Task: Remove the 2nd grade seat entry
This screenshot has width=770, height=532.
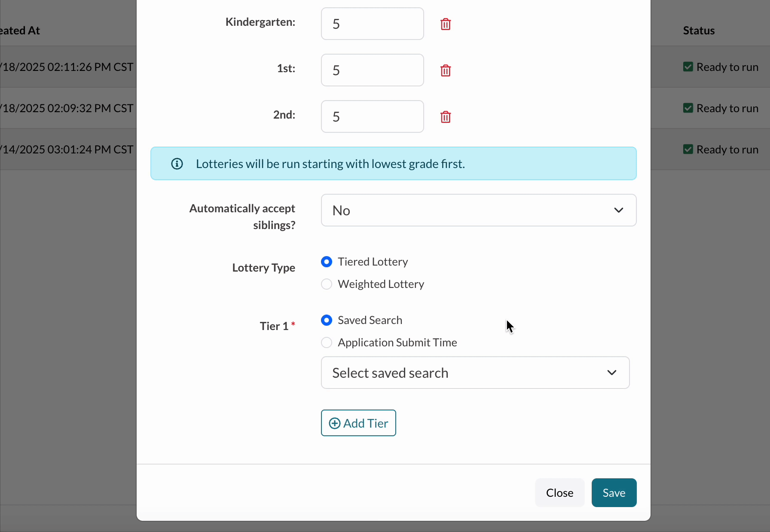Action: [x=446, y=117]
